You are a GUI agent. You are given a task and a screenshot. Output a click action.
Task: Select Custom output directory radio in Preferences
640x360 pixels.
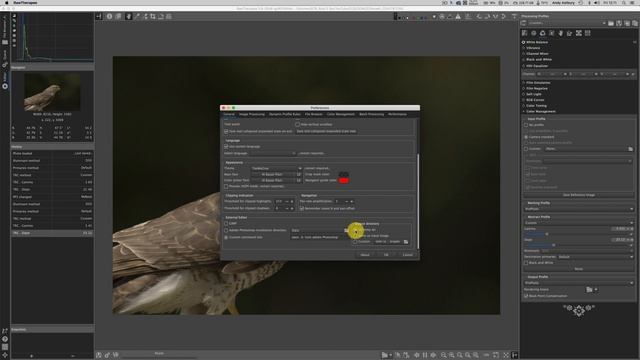click(x=355, y=242)
